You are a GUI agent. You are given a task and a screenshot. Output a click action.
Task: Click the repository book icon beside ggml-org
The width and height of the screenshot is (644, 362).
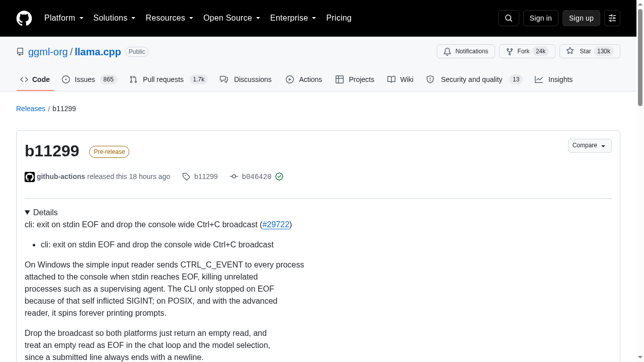[20, 52]
